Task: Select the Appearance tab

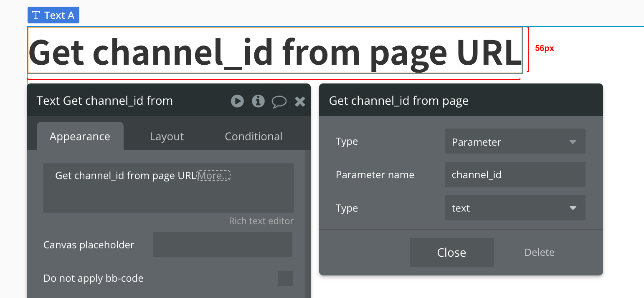Action: (80, 136)
